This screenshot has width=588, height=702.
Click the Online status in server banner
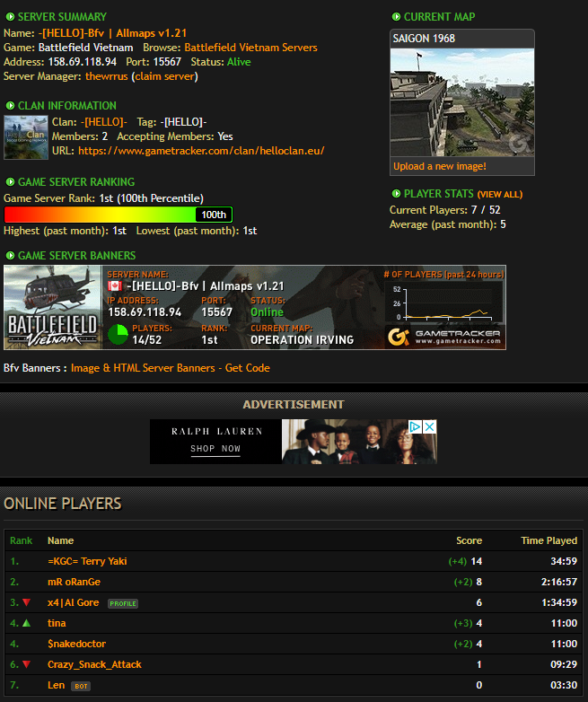tap(267, 312)
